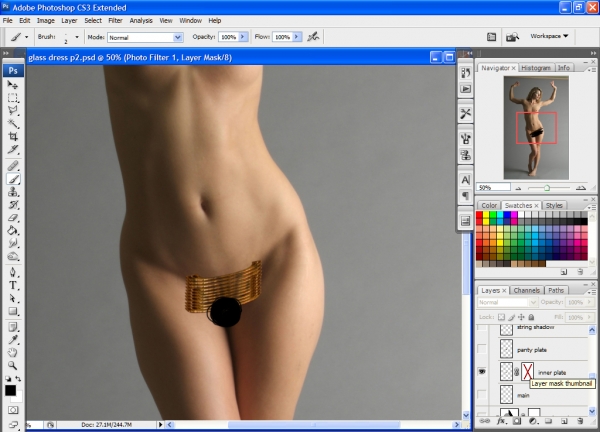Open the Tool Presets dock icon
The width and height of the screenshot is (600, 432).
pyautogui.click(x=465, y=114)
